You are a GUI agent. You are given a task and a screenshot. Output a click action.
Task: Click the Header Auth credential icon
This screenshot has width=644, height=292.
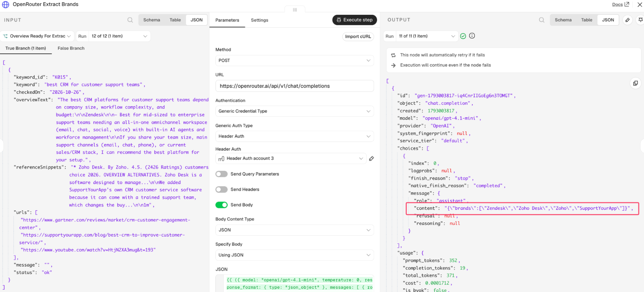[x=221, y=159]
